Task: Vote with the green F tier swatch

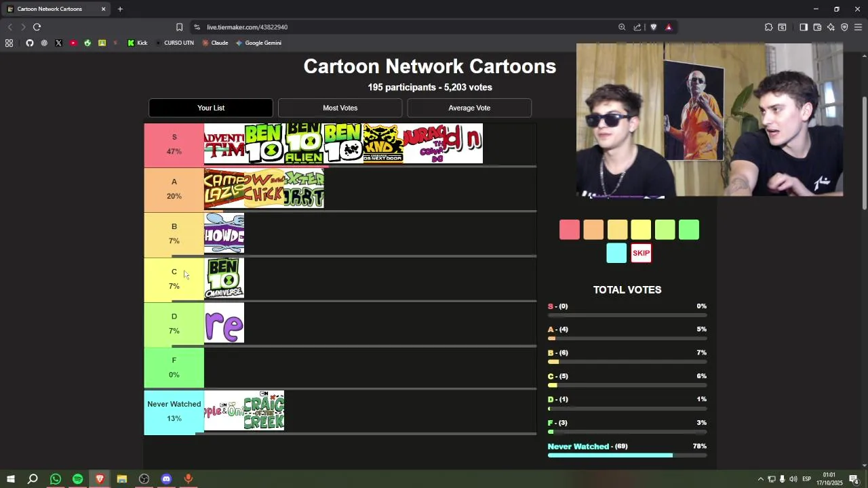Action: (x=689, y=230)
